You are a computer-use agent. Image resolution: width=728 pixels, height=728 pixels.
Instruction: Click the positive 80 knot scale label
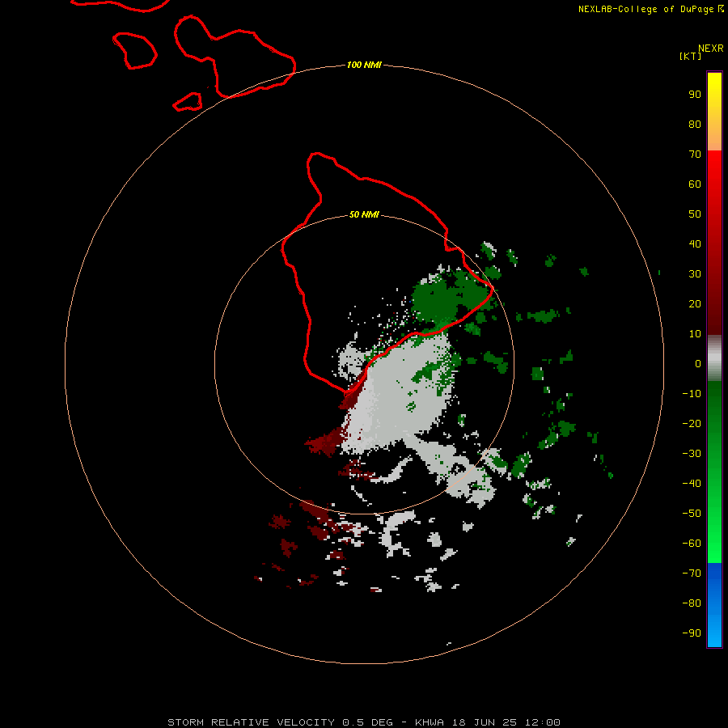coord(695,125)
